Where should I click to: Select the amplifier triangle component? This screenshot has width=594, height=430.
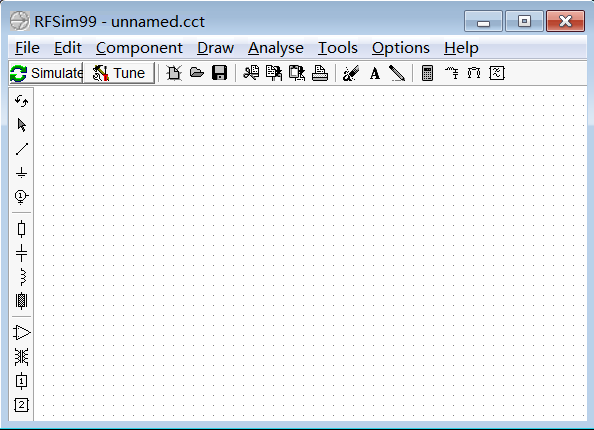pos(22,333)
